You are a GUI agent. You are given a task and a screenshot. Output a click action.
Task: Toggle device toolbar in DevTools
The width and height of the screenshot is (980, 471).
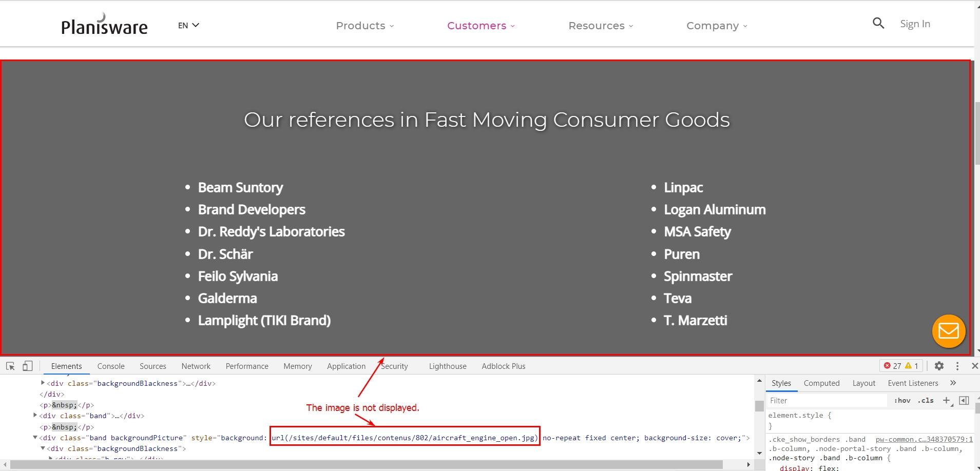(x=28, y=366)
